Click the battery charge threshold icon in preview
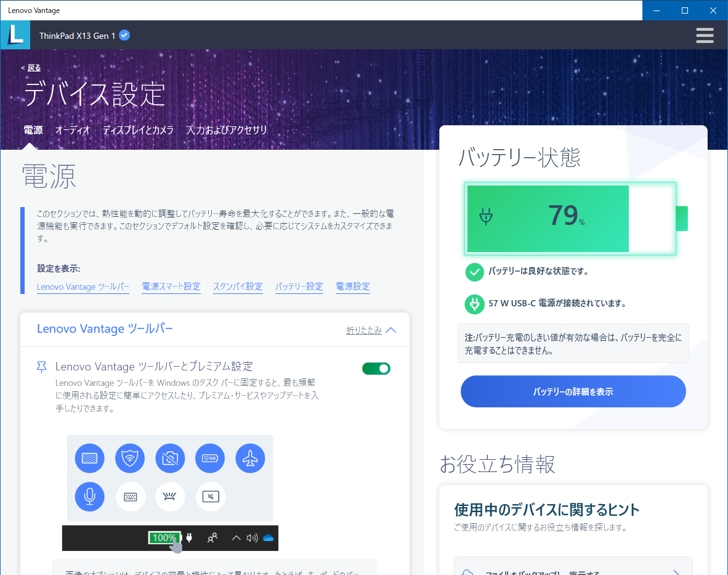 (210, 459)
